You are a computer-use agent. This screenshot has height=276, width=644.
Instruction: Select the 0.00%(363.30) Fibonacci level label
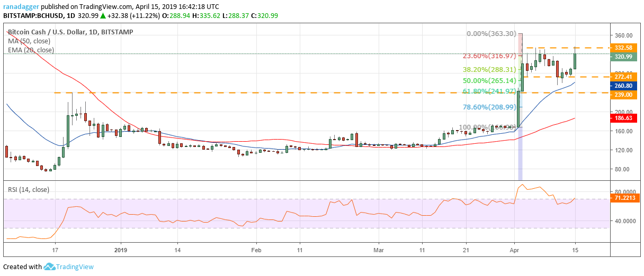point(491,33)
